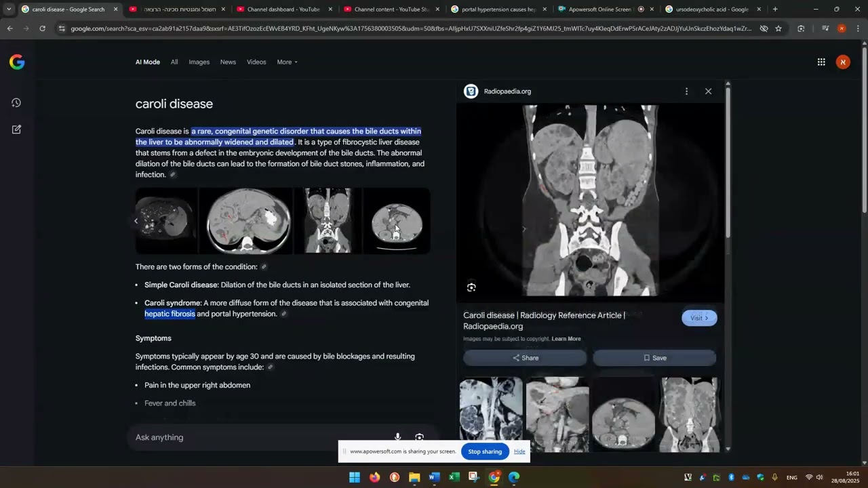This screenshot has height=488, width=868.
Task: Switch to the Videos tab
Action: coord(256,62)
